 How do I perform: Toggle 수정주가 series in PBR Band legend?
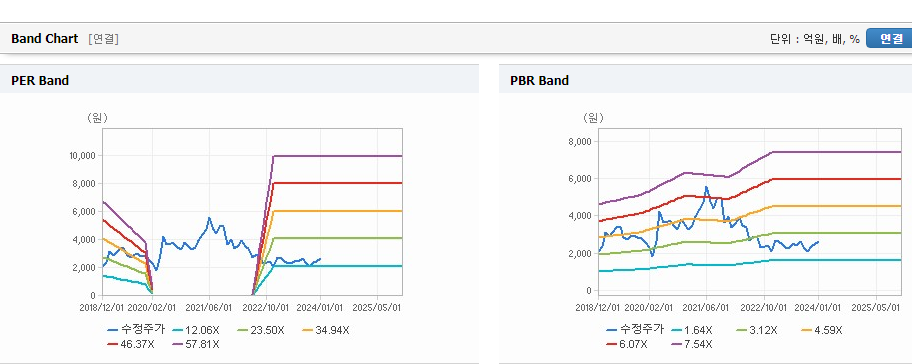(x=635, y=330)
